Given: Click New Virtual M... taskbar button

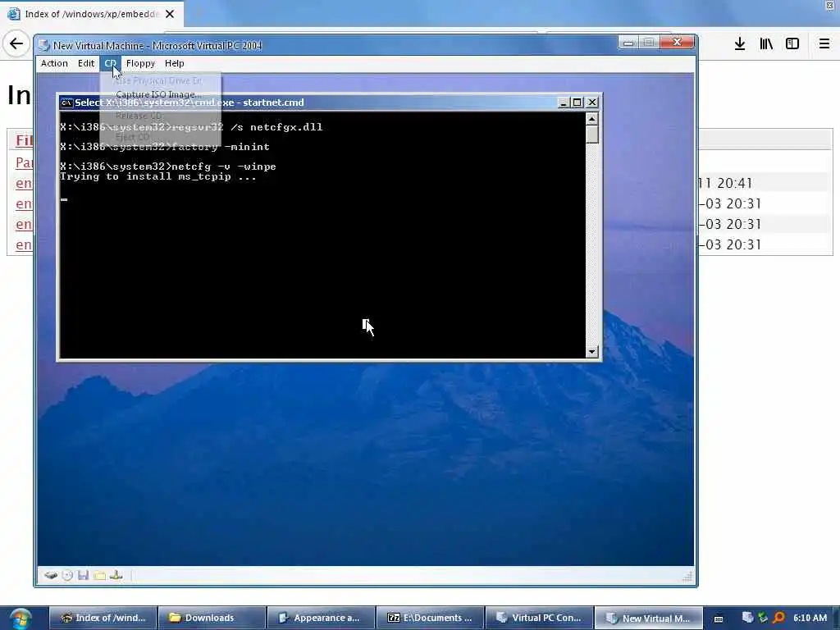Looking at the screenshot, I should (649, 618).
